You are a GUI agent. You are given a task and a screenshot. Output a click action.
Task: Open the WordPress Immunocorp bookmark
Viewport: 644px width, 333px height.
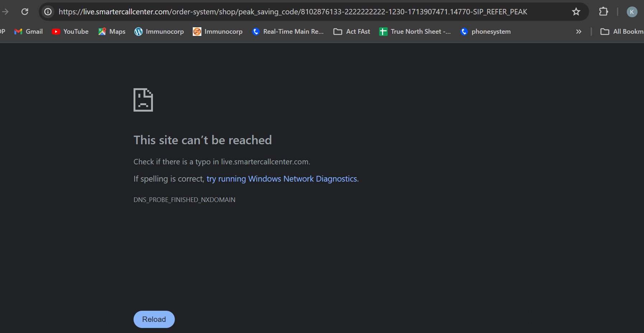coord(159,32)
